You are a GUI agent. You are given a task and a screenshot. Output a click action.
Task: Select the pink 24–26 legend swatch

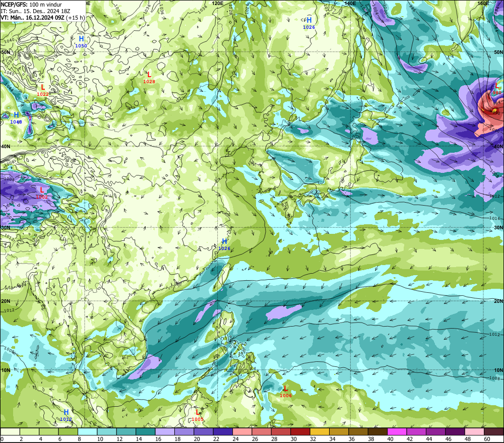[242, 432]
